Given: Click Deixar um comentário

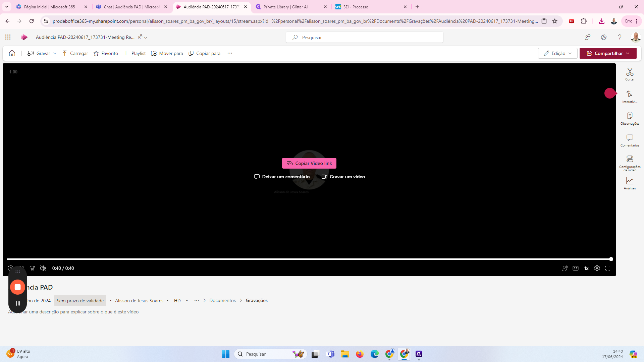Looking at the screenshot, I should [282, 177].
